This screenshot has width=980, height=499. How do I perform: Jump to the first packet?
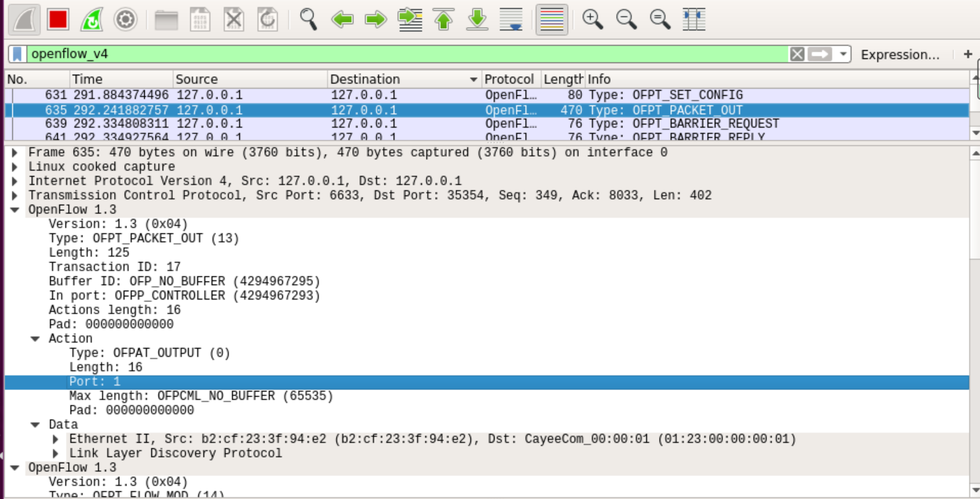443,19
